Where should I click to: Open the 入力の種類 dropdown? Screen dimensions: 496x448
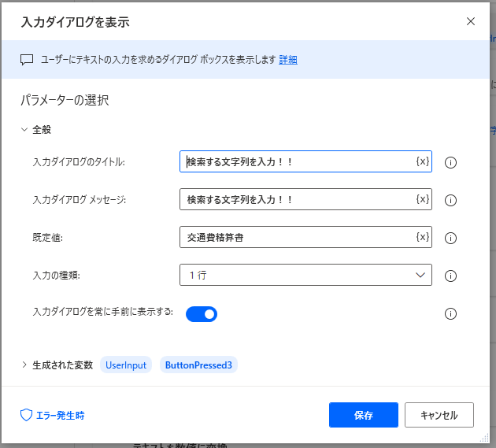coord(305,275)
